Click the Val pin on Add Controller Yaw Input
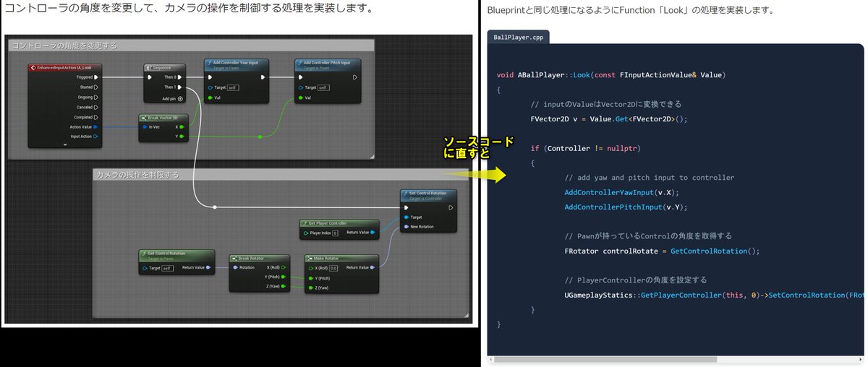This screenshot has width=868, height=367. tap(210, 97)
